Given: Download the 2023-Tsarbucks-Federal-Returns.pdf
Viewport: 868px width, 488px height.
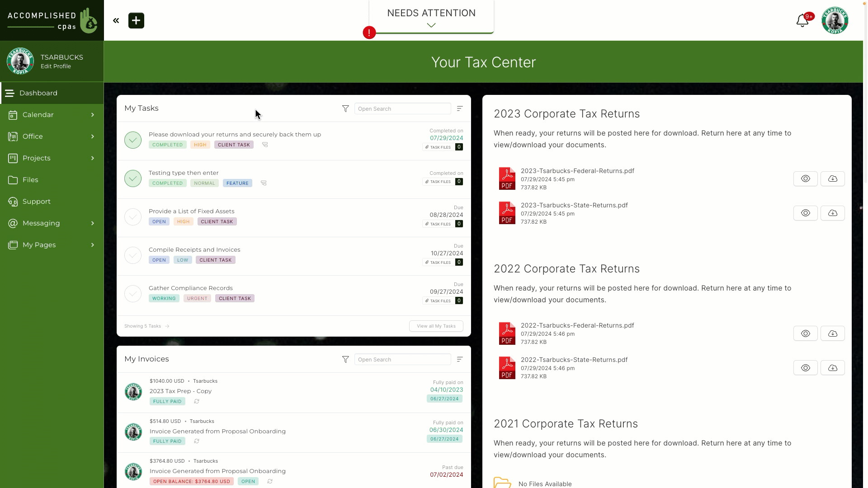Looking at the screenshot, I should pos(833,178).
